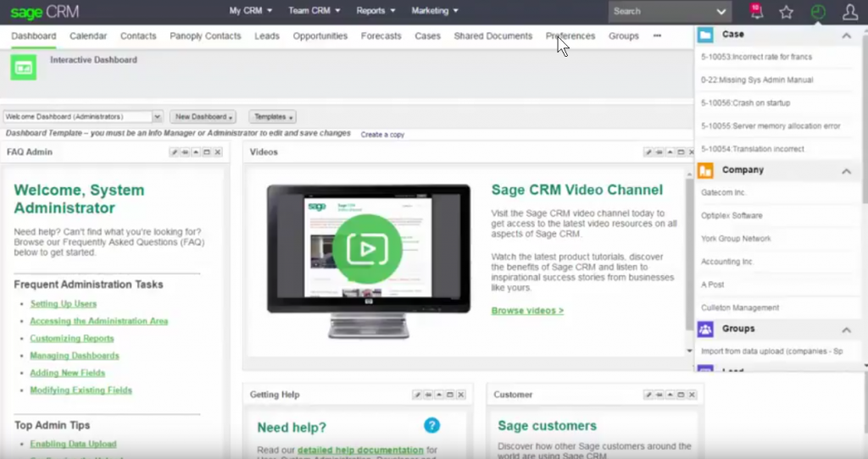Open the My CRM menu

(251, 10)
